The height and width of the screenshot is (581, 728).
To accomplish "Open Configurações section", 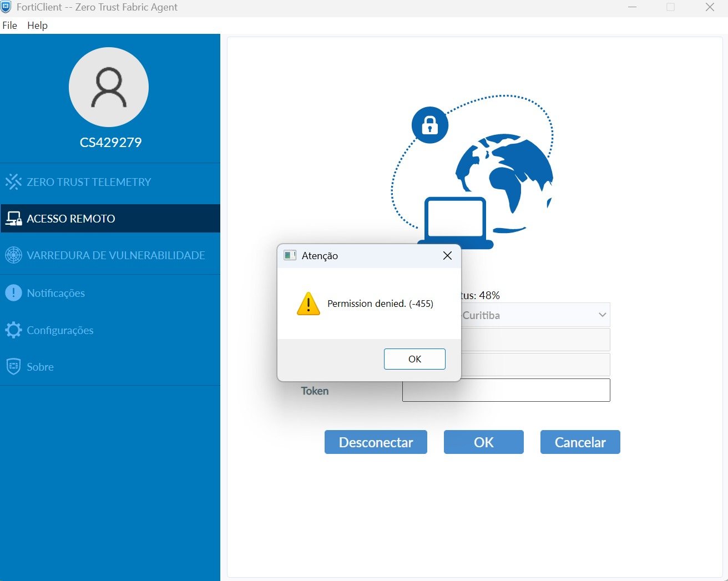I will [110, 330].
